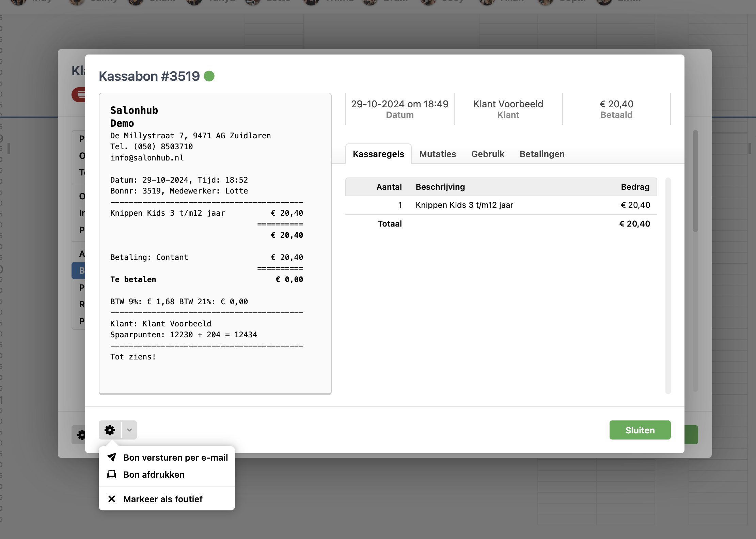Viewport: 756px width, 539px height.
Task: Open the Betalingen tab
Action: (x=542, y=154)
